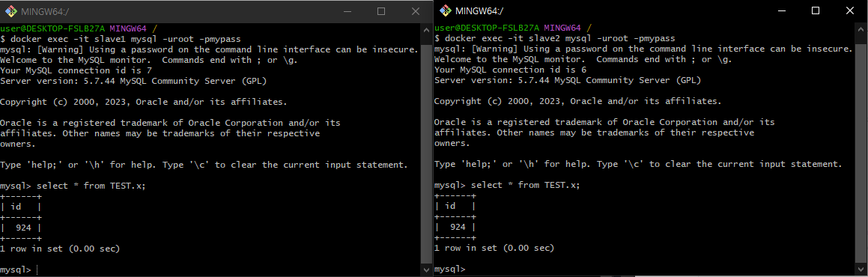The width and height of the screenshot is (868, 277).
Task: Click the Copyright line in right terminal
Action: coord(578,101)
